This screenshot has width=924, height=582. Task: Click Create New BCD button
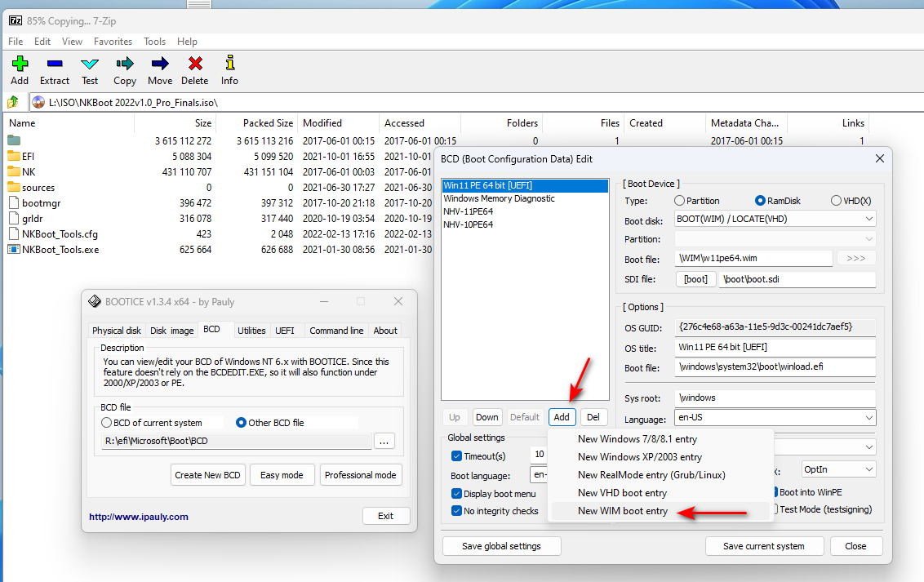click(x=207, y=475)
